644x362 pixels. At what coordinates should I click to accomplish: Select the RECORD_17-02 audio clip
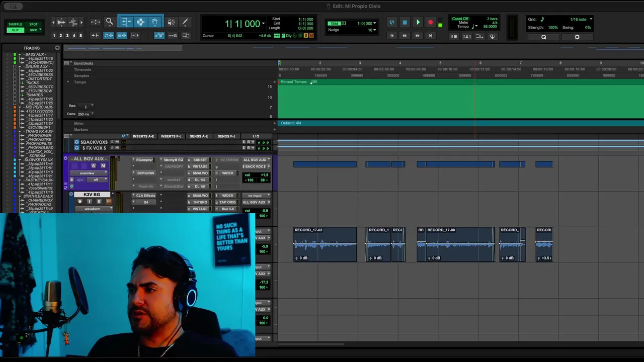325,244
